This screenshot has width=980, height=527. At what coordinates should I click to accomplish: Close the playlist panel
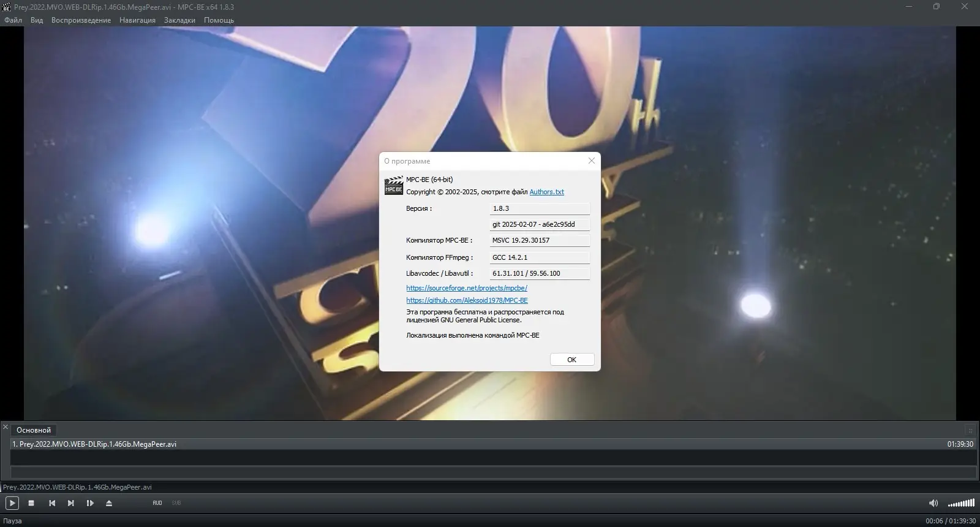(x=6, y=427)
